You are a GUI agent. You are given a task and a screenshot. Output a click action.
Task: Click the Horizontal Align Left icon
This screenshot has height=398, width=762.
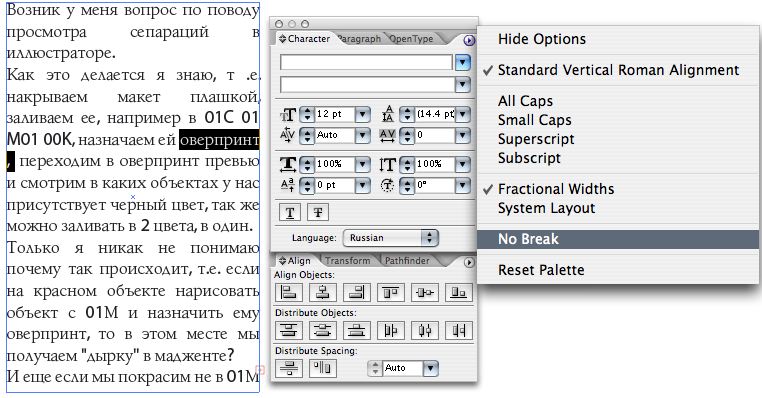(x=289, y=293)
